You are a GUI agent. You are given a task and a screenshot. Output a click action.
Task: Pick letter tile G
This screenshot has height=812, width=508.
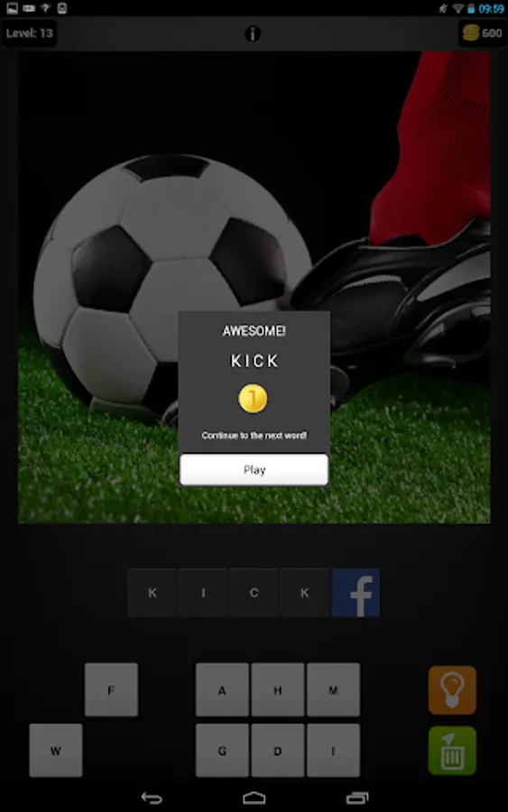[x=222, y=751]
